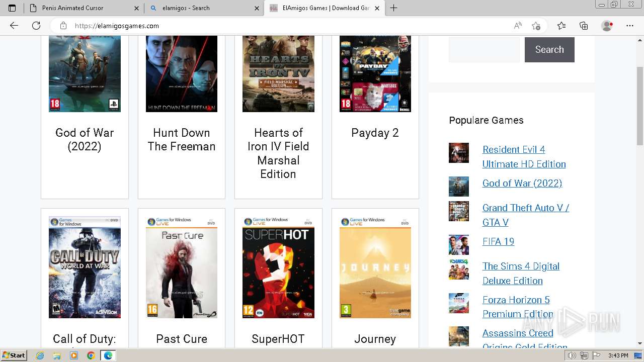This screenshot has height=362, width=644.
Task: Open Journey cover image
Action: [375, 267]
